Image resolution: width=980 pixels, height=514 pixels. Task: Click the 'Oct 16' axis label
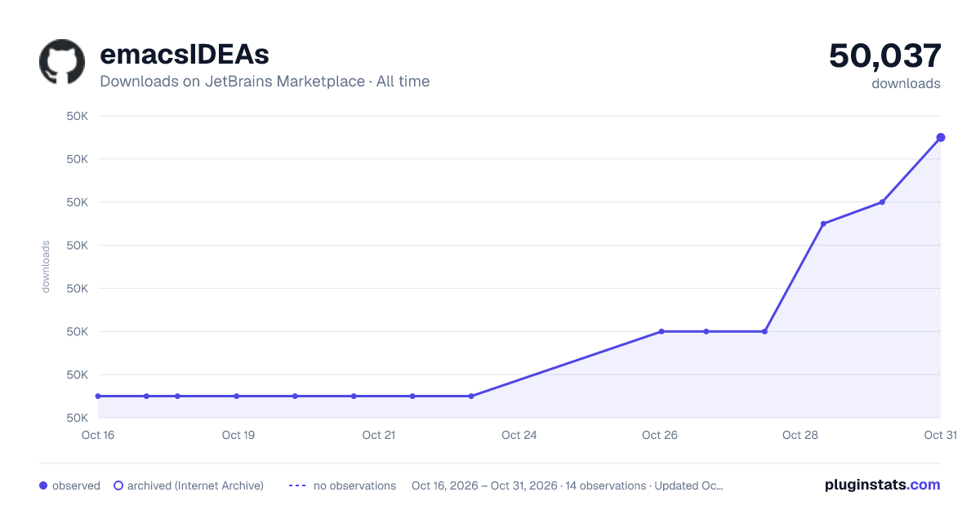(98, 435)
